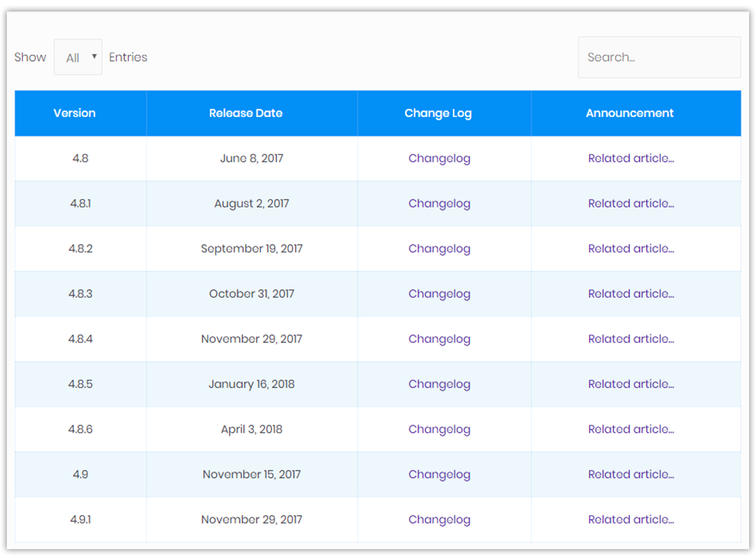Select the row for version 4.8.4
The image size is (756, 559).
pos(79,339)
